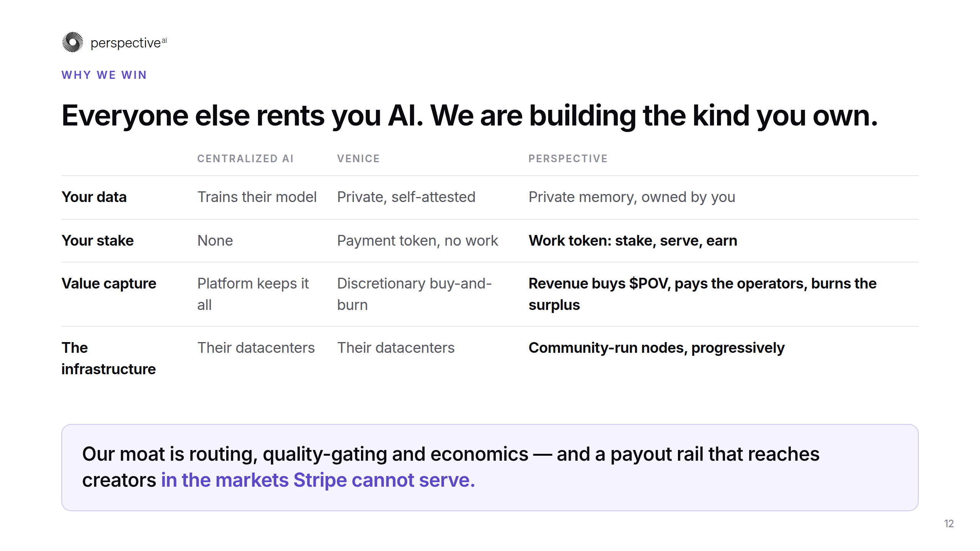Click the Your data row label
Viewport: 980px width, 551px height.
94,197
